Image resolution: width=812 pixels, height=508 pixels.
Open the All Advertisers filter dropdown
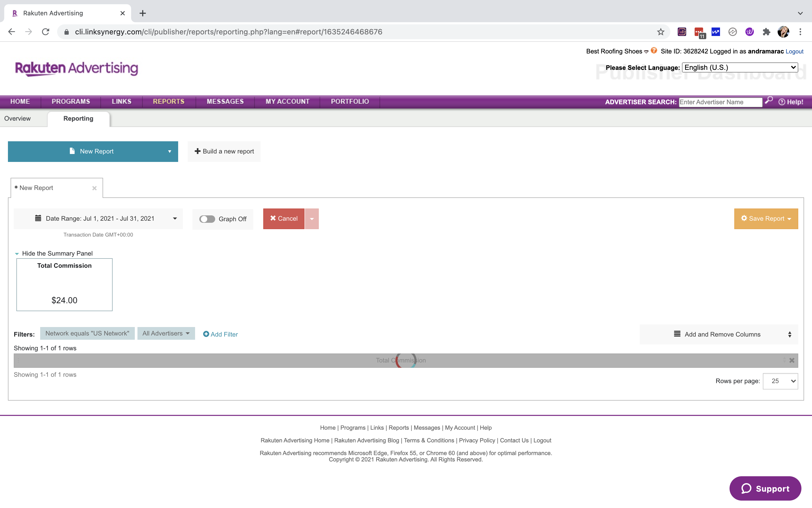tap(166, 333)
